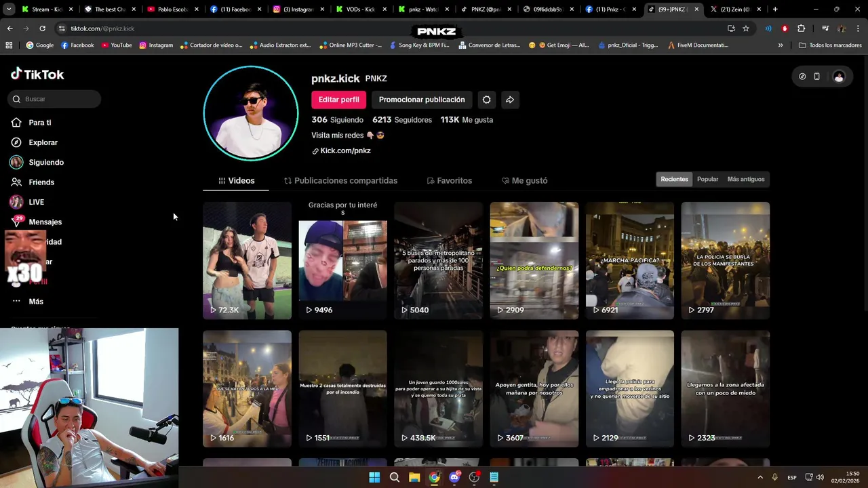View the 306 Siguiendo list
Viewport: 868px width, 488px height.
coord(337,120)
